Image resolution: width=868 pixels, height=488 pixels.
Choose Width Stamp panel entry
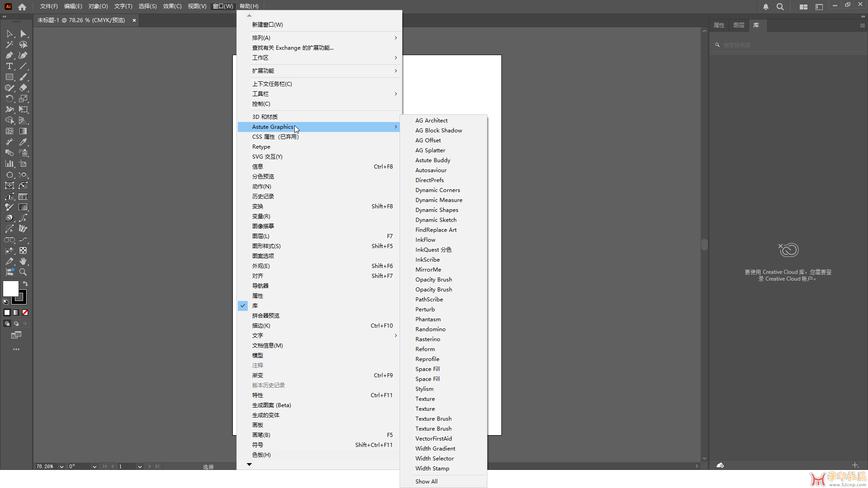[443, 469]
